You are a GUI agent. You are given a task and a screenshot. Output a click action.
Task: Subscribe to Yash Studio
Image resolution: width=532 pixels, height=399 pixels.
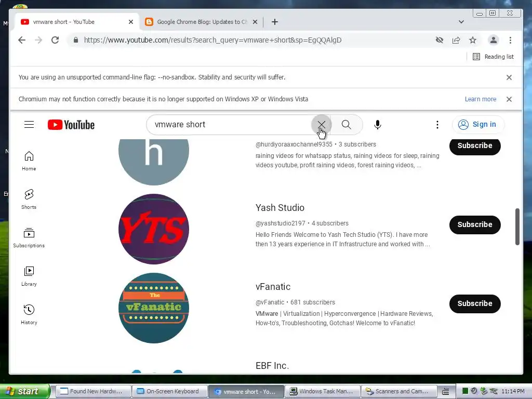click(475, 224)
